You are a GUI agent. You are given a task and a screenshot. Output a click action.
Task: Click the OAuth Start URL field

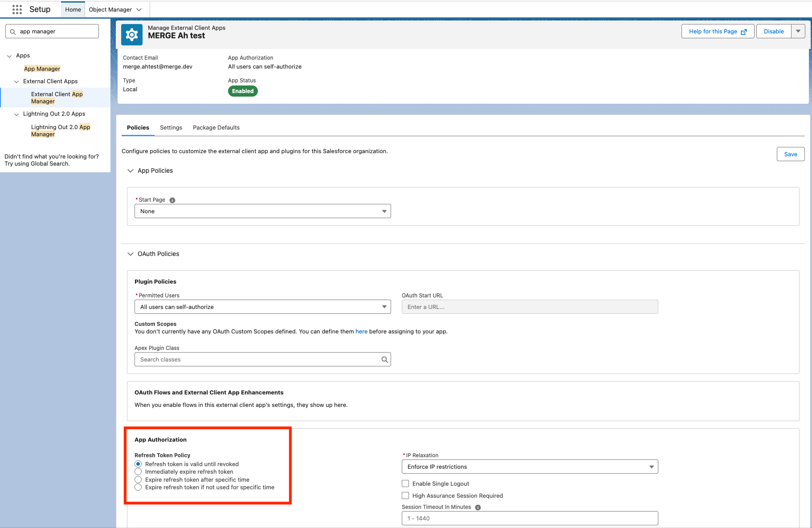pyautogui.click(x=530, y=307)
